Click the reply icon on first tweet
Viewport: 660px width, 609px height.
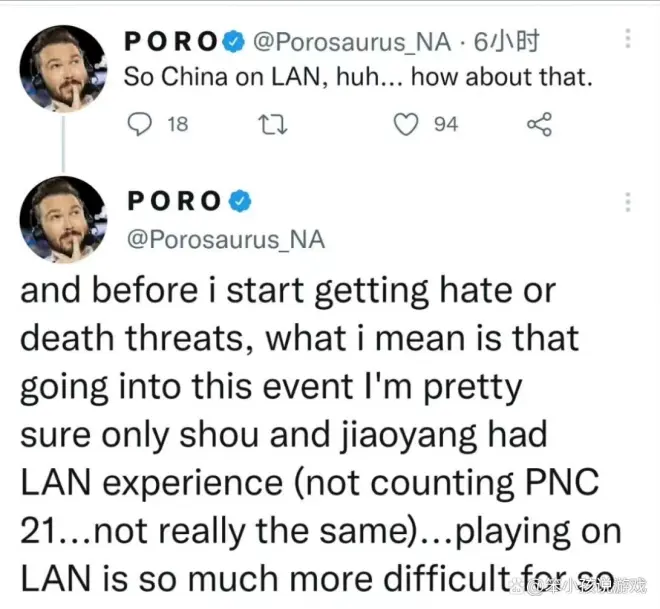click(x=141, y=124)
